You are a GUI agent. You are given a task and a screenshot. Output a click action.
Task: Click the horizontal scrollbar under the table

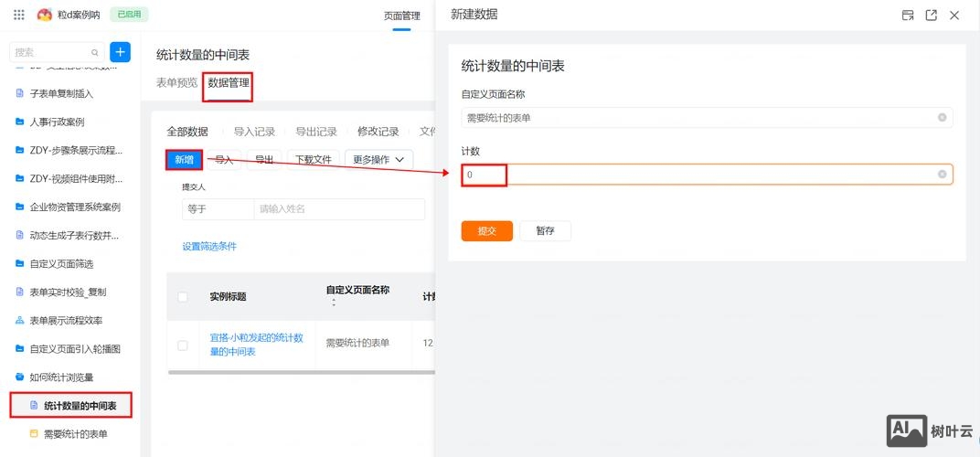coord(302,373)
